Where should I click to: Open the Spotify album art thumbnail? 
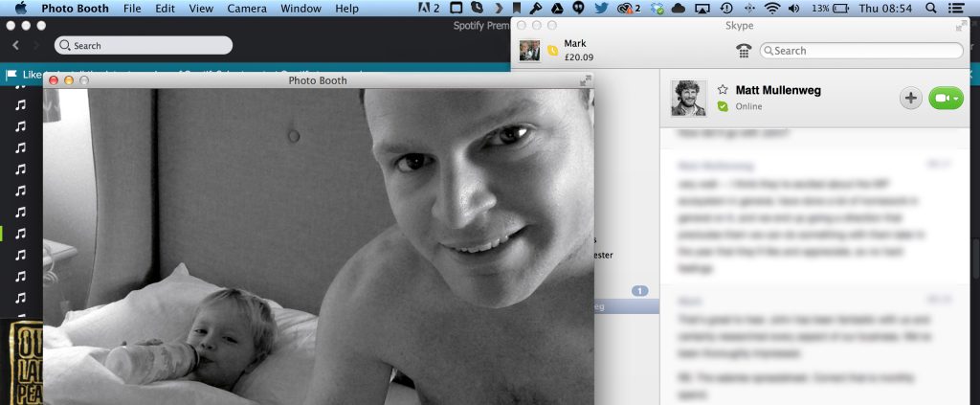pyautogui.click(x=25, y=362)
